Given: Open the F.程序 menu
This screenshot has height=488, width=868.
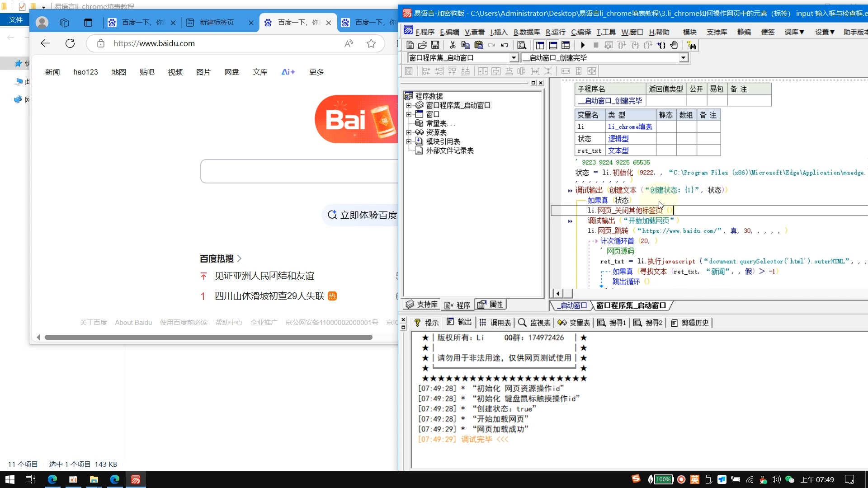Looking at the screenshot, I should point(425,32).
